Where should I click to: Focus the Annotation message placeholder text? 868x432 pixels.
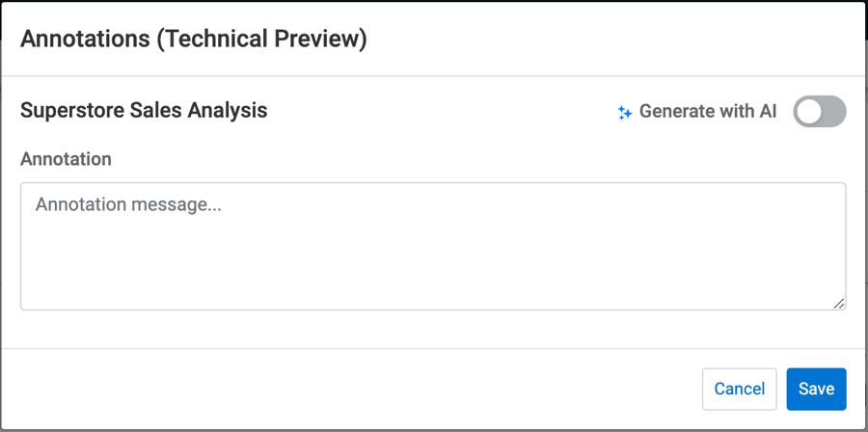point(128,204)
